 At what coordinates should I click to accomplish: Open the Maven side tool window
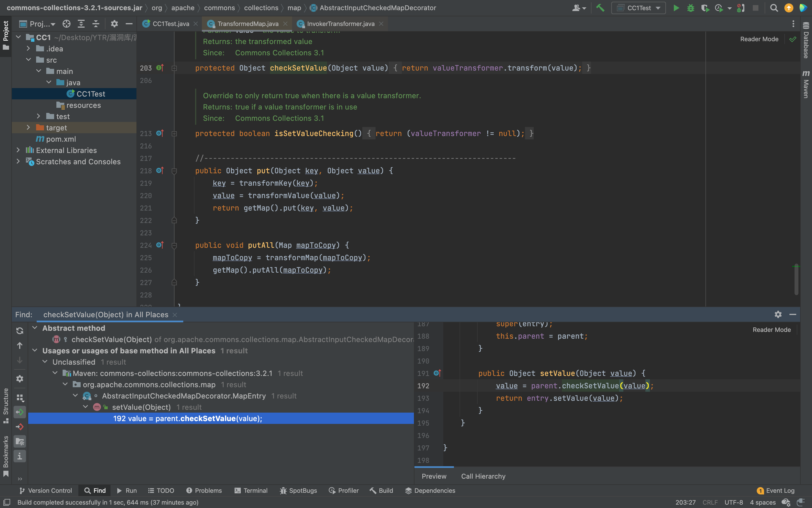pyautogui.click(x=806, y=84)
